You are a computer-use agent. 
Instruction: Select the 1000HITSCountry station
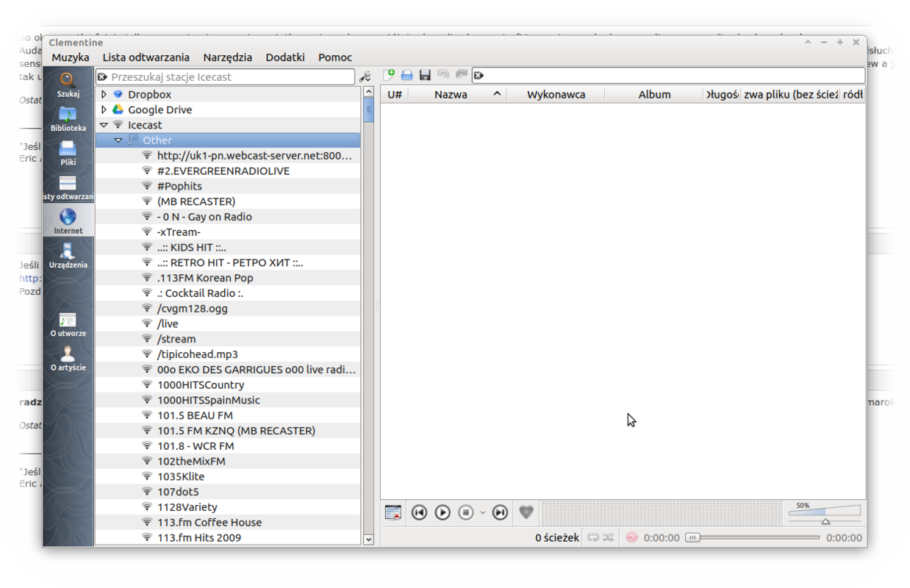[201, 385]
